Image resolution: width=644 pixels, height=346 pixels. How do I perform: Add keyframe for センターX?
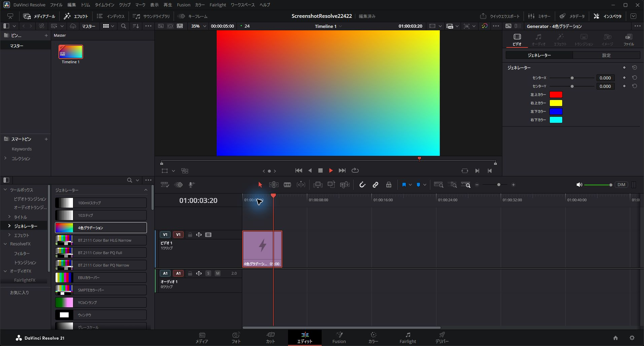tap(624, 78)
